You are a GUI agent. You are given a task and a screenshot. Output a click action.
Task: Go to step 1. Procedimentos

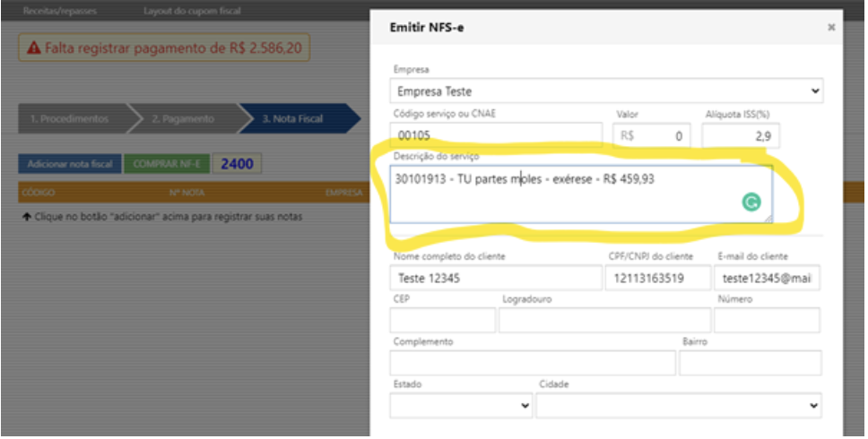point(72,119)
